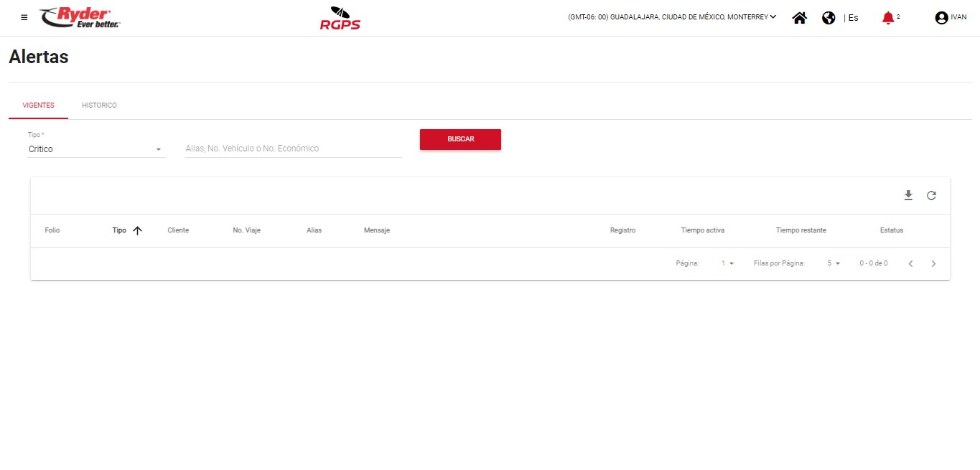This screenshot has width=980, height=470.
Task: Open the red notifications bell
Action: [x=888, y=18]
